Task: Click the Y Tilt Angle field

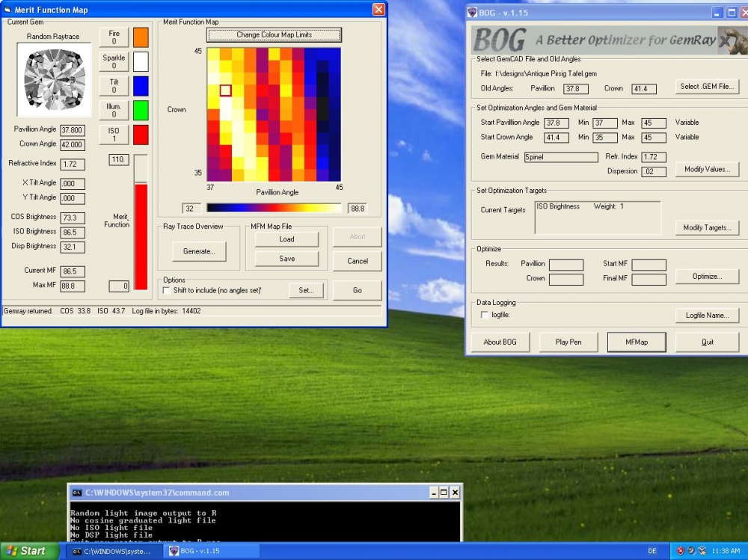Action: click(x=73, y=198)
